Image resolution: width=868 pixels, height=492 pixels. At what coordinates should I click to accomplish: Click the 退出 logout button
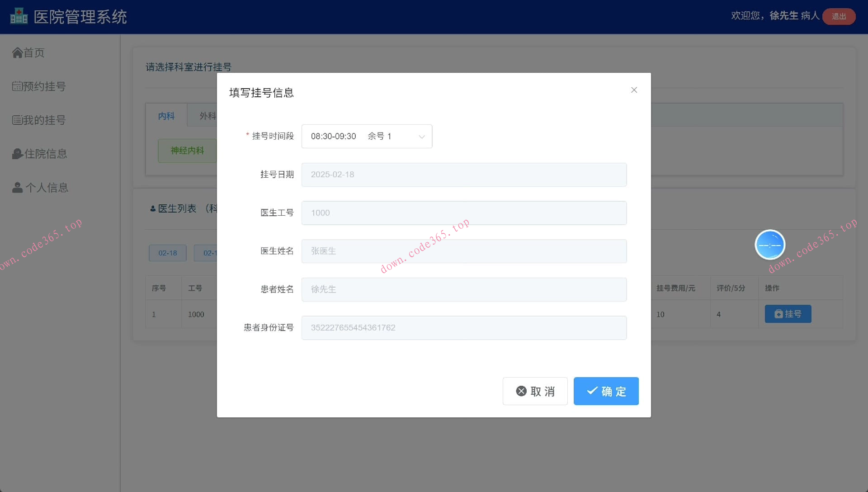[x=839, y=16]
